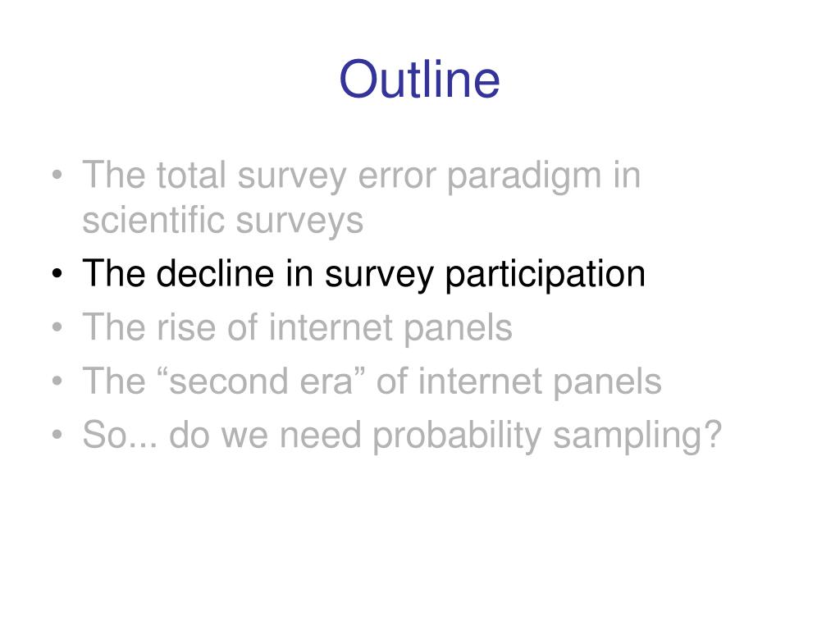The width and height of the screenshot is (840, 630).
Task: Click the word "rise" in third bullet
Action: tap(186, 326)
